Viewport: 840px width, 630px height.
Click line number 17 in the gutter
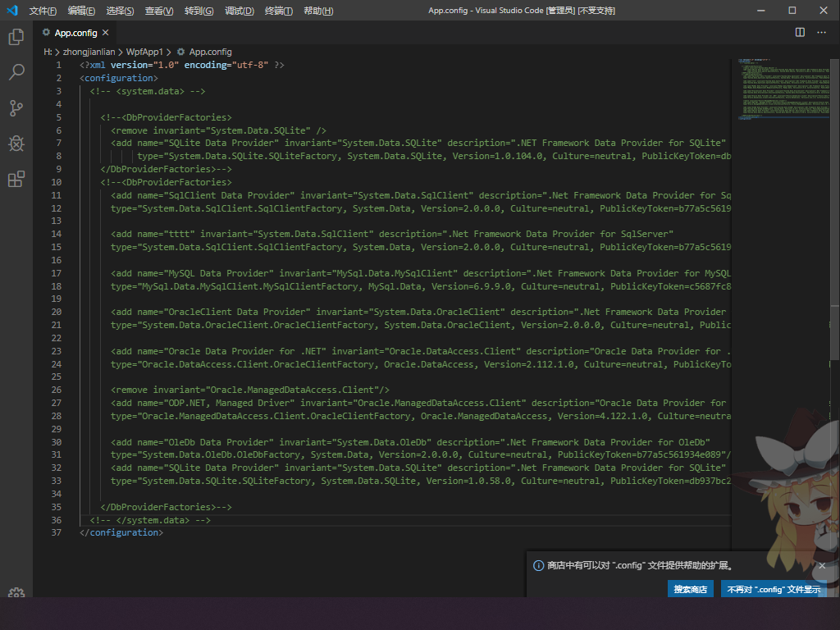tap(57, 272)
